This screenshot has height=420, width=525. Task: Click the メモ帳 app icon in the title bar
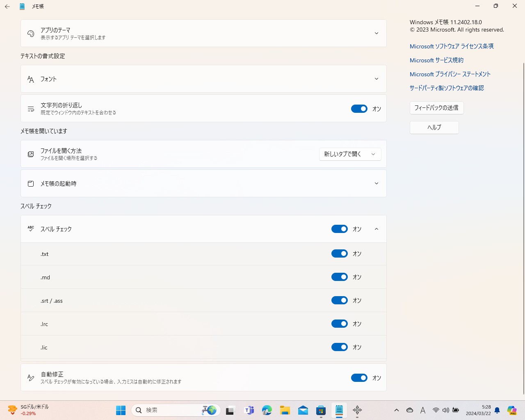pos(22,6)
